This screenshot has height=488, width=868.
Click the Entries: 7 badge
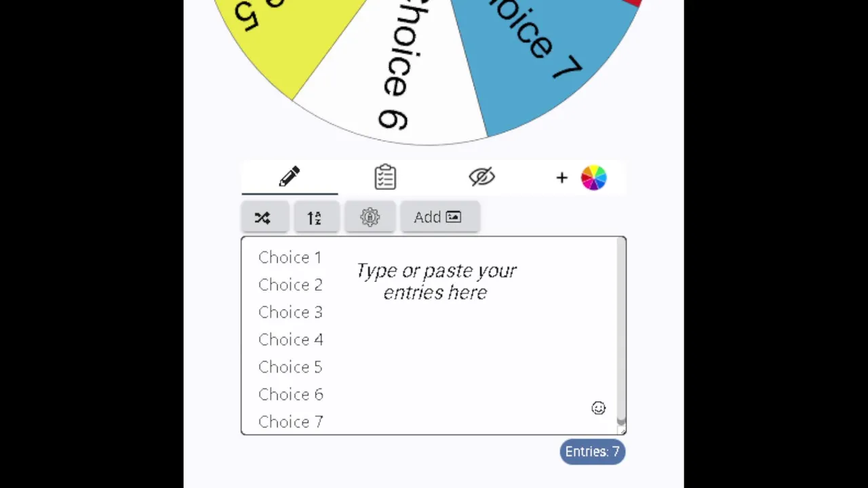[592, 452]
